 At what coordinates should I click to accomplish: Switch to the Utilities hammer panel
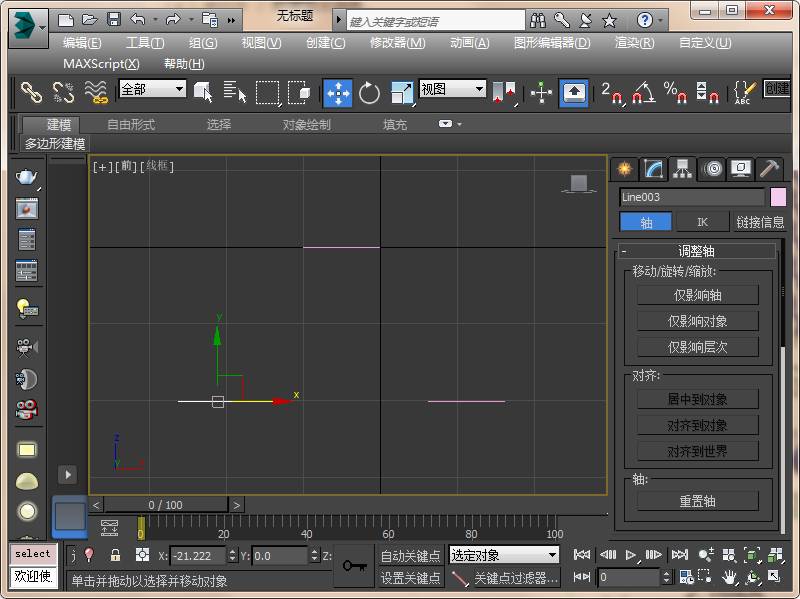pyautogui.click(x=769, y=169)
